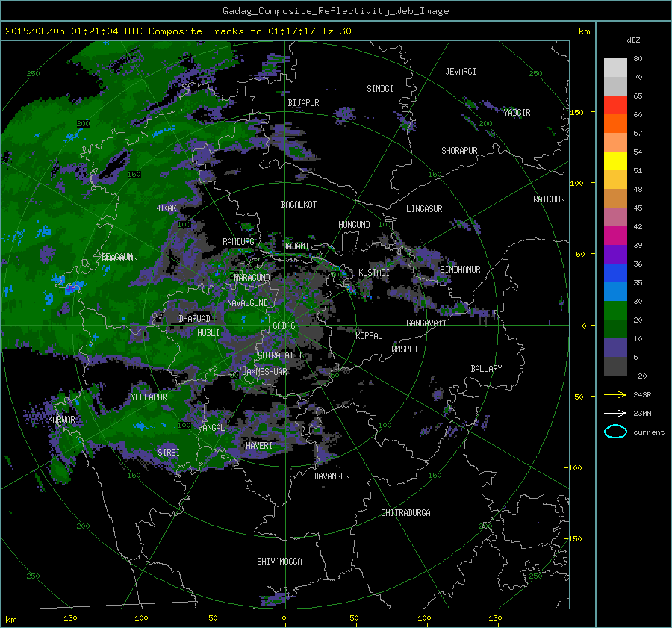
Task: Click the RAMDURG city label
Action: coord(238,242)
